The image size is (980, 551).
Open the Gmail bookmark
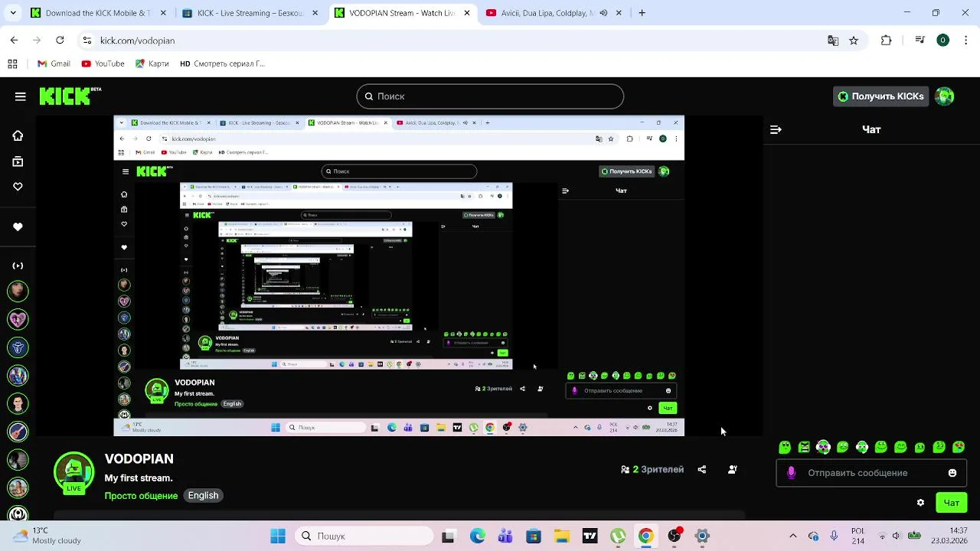[x=54, y=64]
